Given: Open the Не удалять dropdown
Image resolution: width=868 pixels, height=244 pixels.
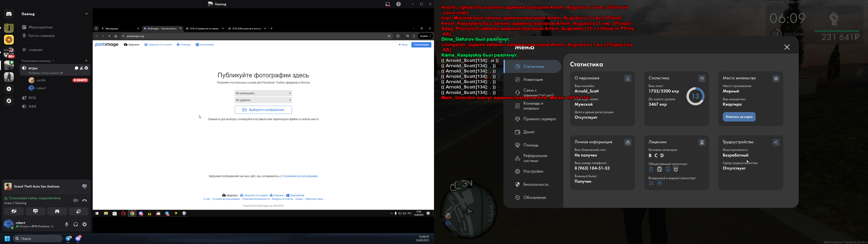Looking at the screenshot, I should (x=264, y=100).
